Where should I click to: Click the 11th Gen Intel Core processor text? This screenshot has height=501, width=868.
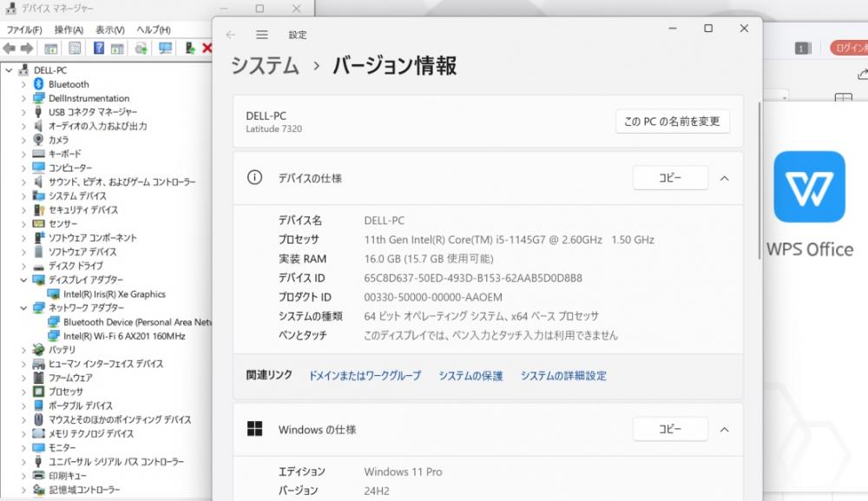(509, 240)
